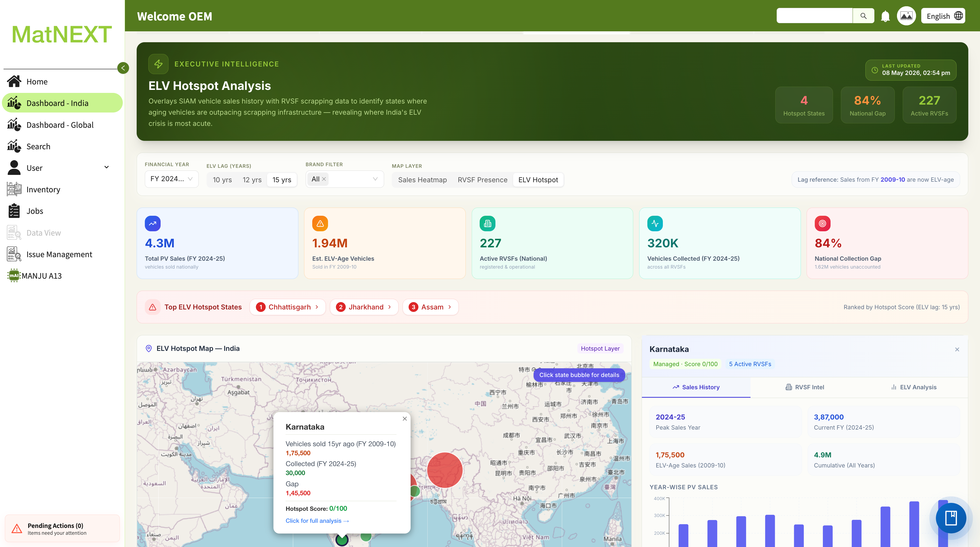
Task: Click the Pending Actions (0) panel
Action: (x=62, y=528)
